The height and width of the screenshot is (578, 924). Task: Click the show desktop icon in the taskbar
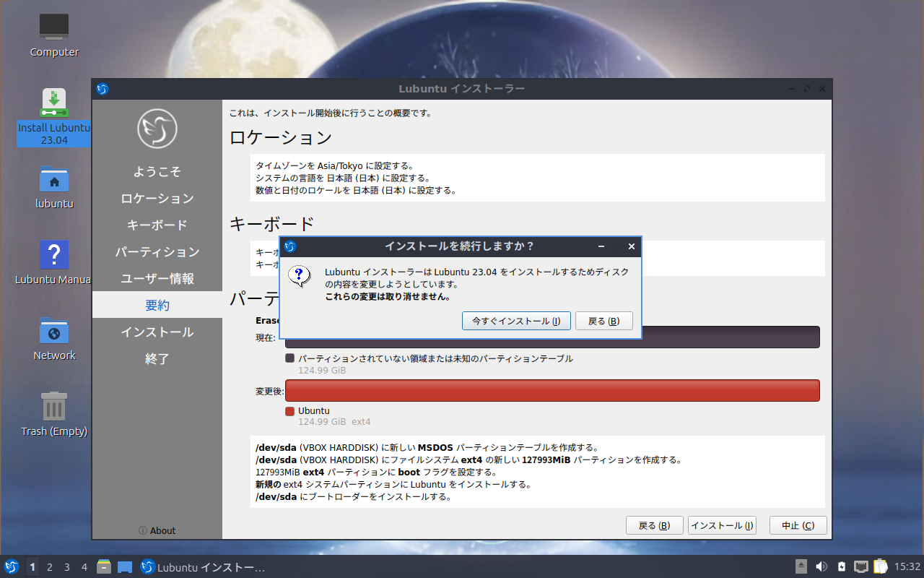point(125,567)
